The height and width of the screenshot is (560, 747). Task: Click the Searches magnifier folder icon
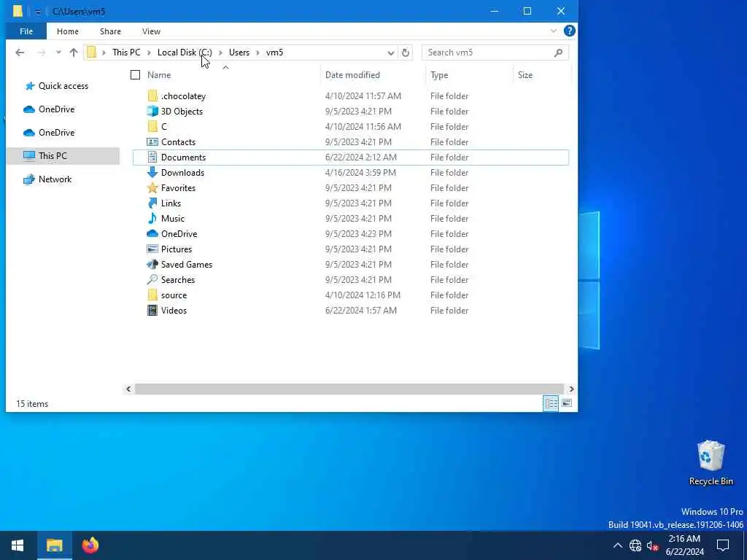(x=152, y=279)
